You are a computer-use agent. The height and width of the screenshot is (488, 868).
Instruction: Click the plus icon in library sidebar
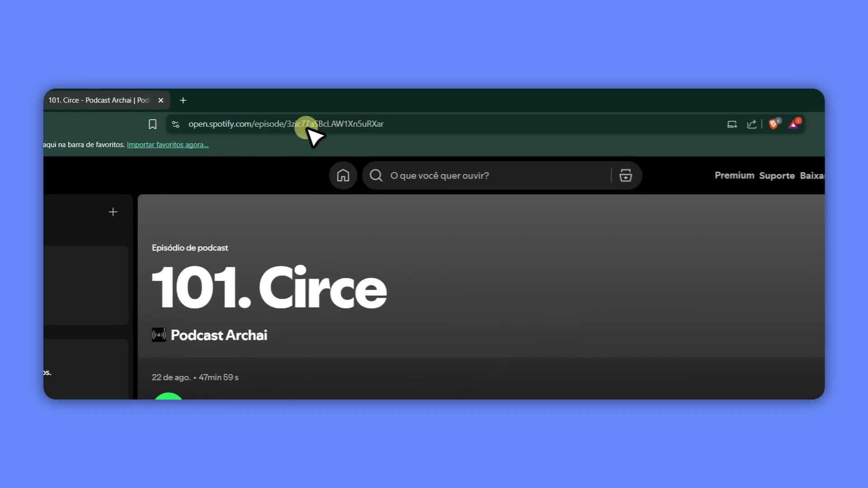(x=113, y=212)
